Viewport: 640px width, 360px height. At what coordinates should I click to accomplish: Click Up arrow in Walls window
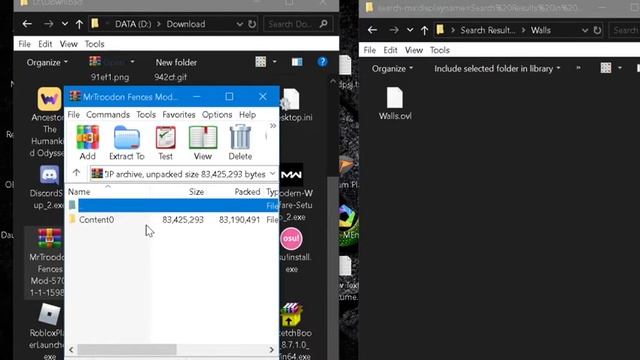424,30
